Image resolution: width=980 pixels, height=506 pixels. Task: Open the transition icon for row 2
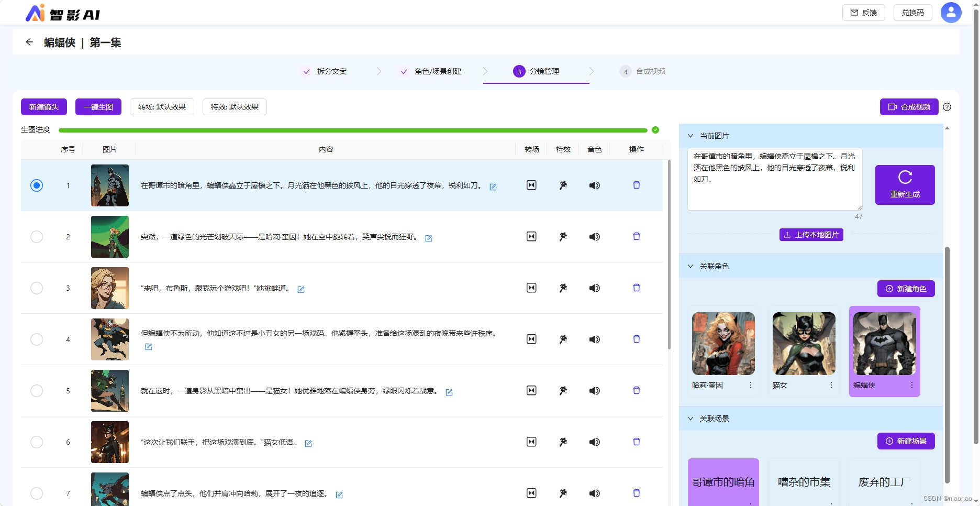[x=531, y=237]
